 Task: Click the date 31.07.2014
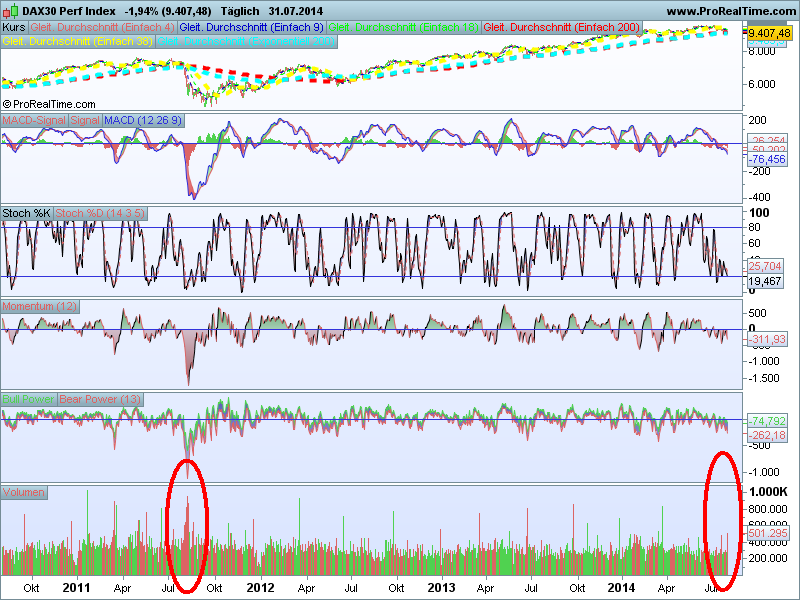click(x=295, y=11)
